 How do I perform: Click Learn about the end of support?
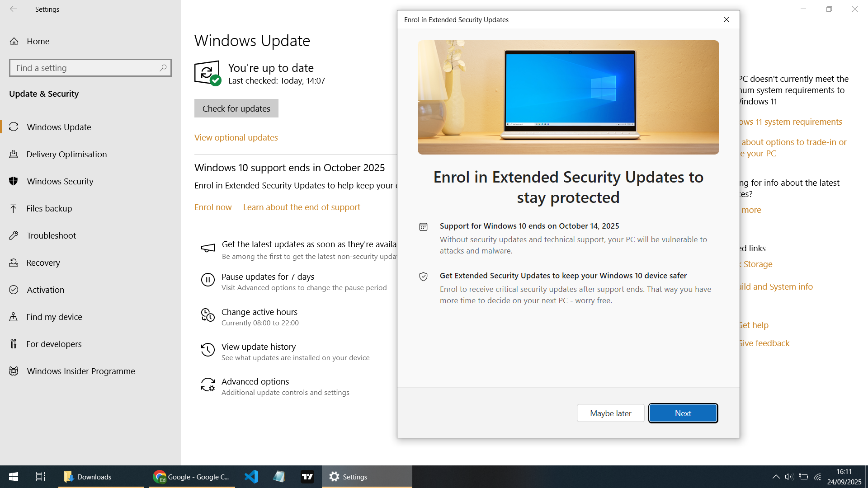(302, 207)
